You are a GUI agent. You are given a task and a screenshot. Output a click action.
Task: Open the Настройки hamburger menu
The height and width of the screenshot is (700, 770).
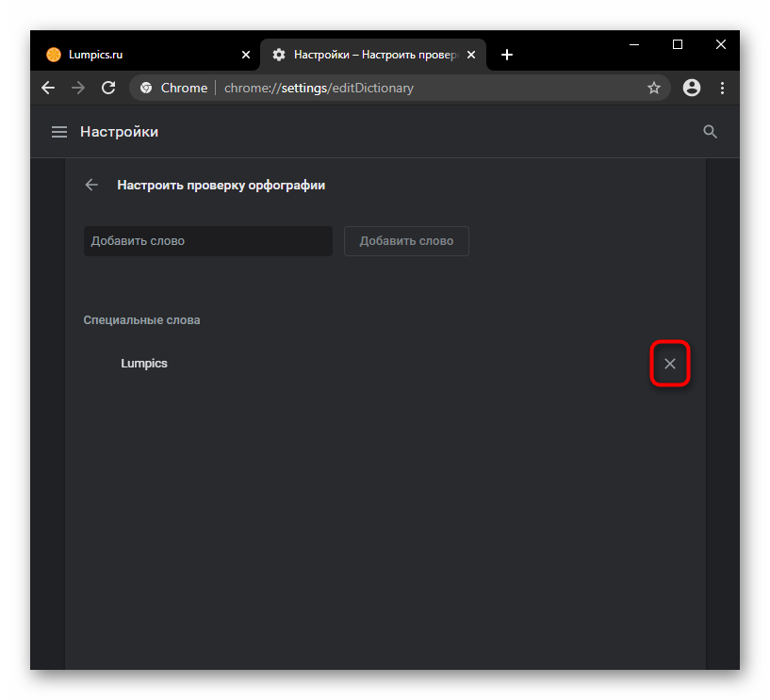(x=59, y=132)
